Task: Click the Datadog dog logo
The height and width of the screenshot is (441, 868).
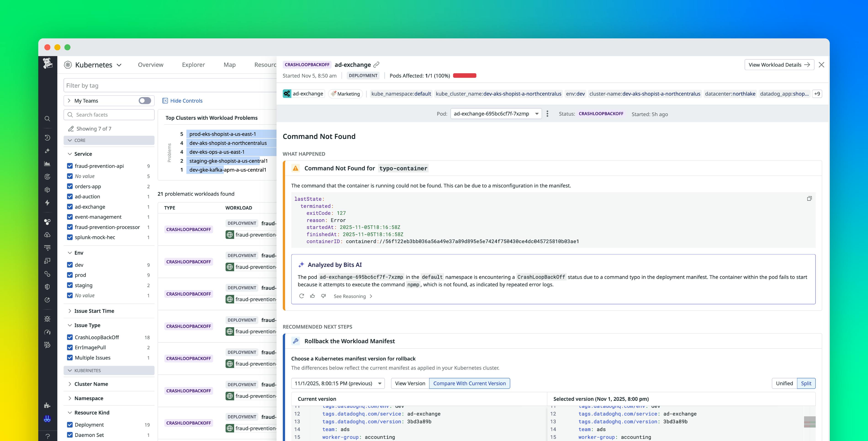Action: pos(48,64)
